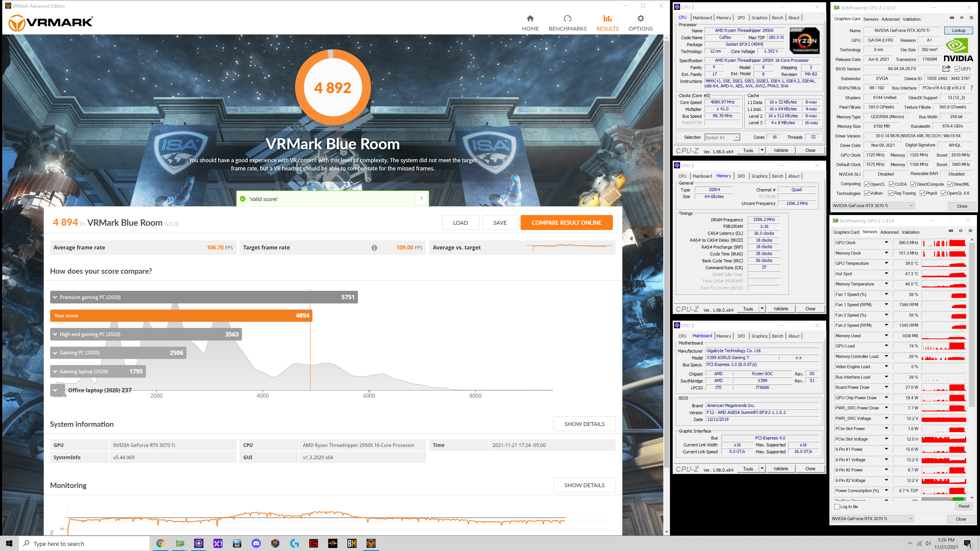Click Reset in GPU-Z Sensors window

pyautogui.click(x=964, y=506)
